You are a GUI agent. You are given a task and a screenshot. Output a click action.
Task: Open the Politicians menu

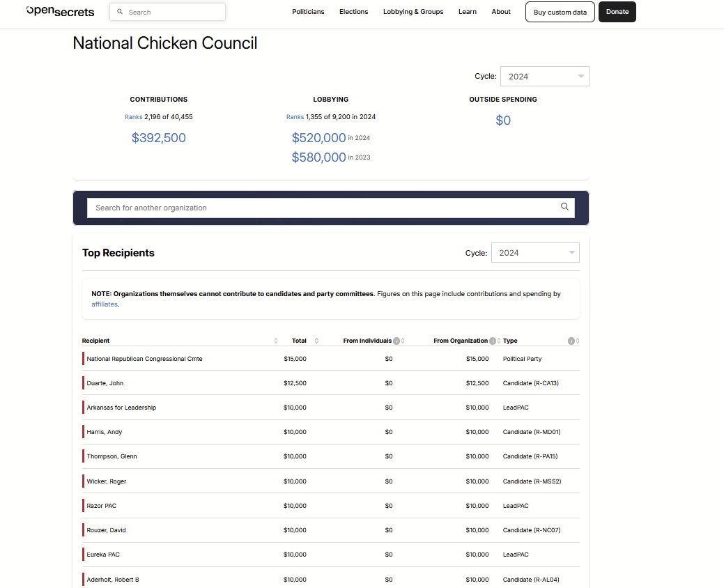coord(308,12)
